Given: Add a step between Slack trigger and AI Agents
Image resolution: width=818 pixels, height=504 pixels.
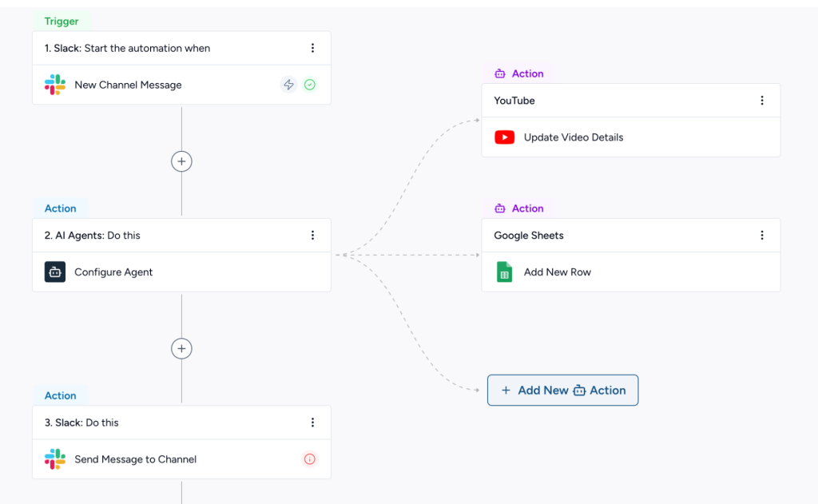Looking at the screenshot, I should click(181, 161).
